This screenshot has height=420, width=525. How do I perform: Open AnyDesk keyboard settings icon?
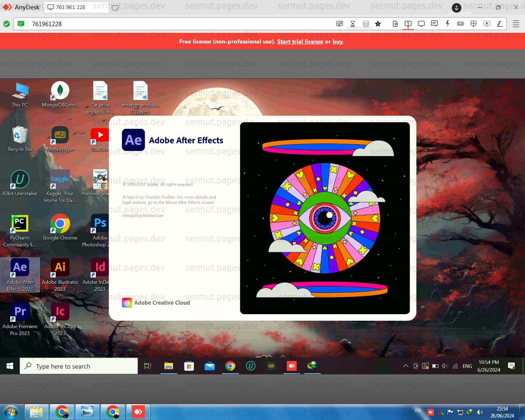pos(460,24)
